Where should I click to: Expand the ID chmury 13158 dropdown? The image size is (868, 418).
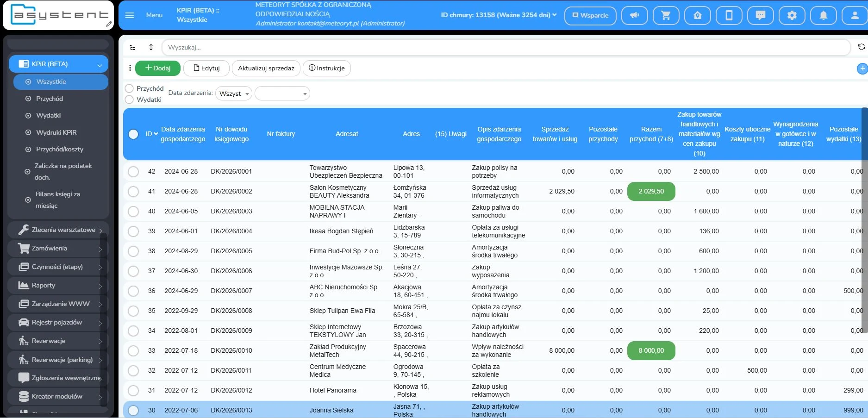click(498, 15)
